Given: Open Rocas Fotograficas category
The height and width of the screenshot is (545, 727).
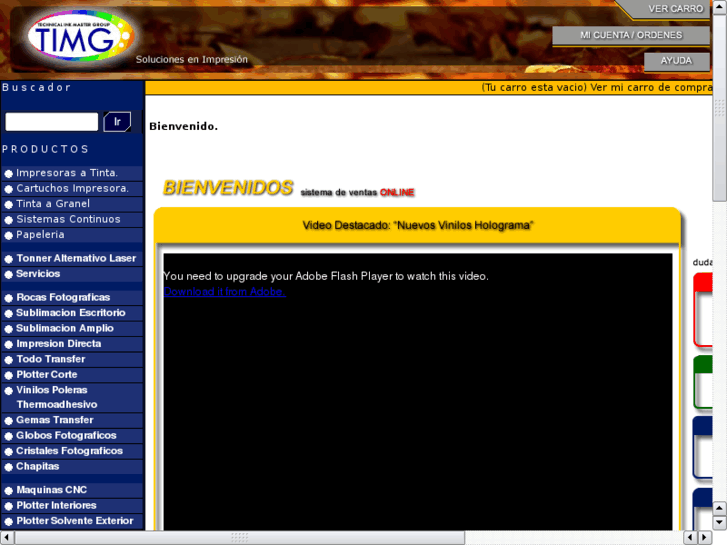Looking at the screenshot, I should click(63, 297).
